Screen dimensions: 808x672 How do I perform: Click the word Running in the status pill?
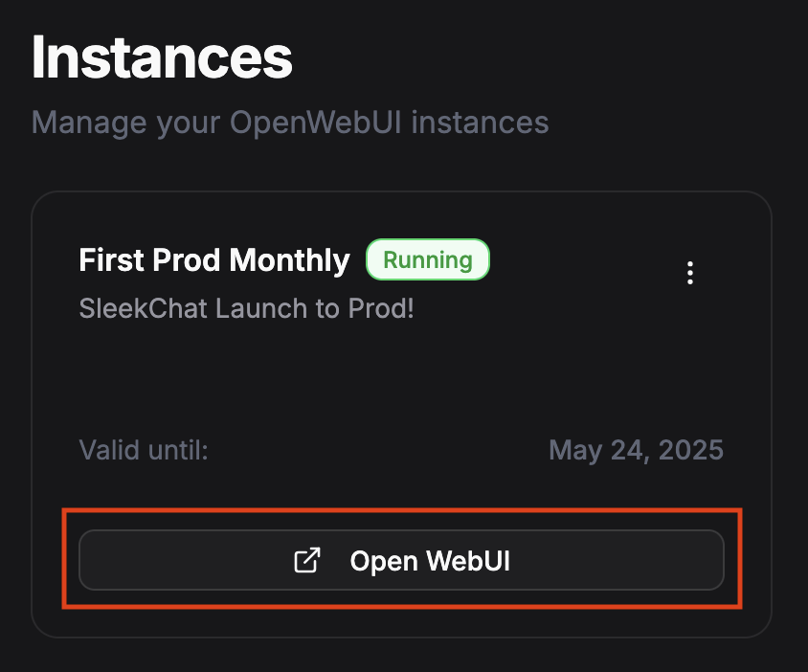[428, 260]
